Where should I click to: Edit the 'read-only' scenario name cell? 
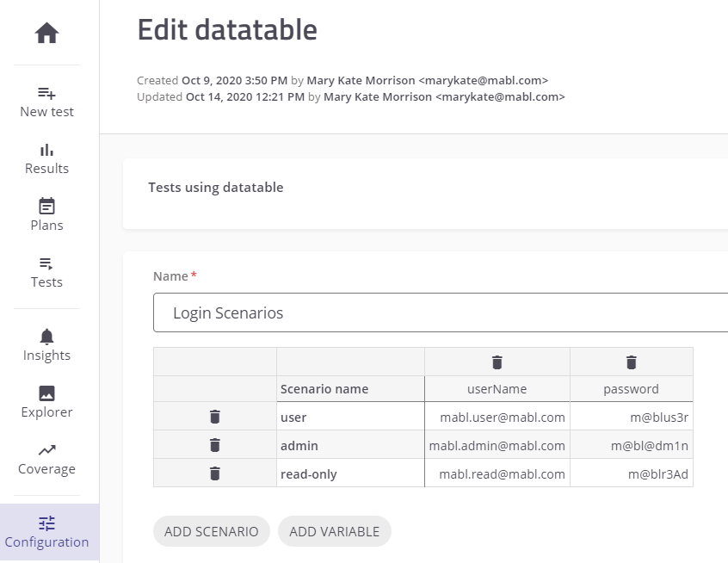tap(350, 473)
